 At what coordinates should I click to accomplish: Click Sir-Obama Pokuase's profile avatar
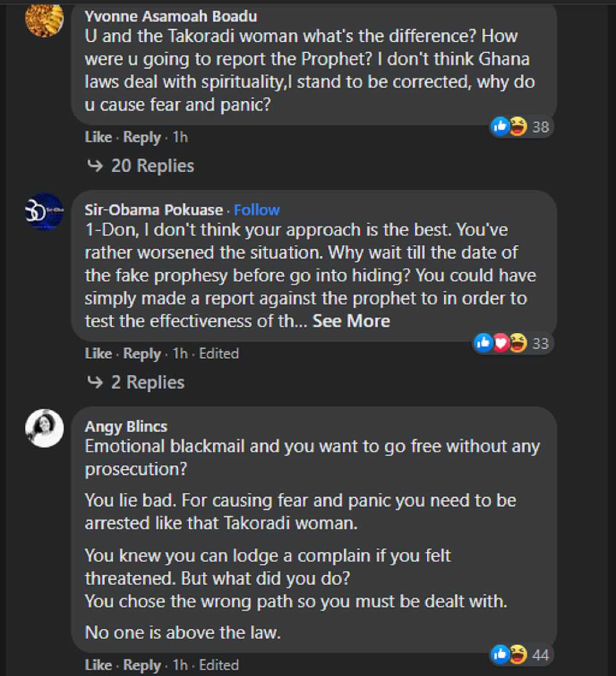[45, 212]
